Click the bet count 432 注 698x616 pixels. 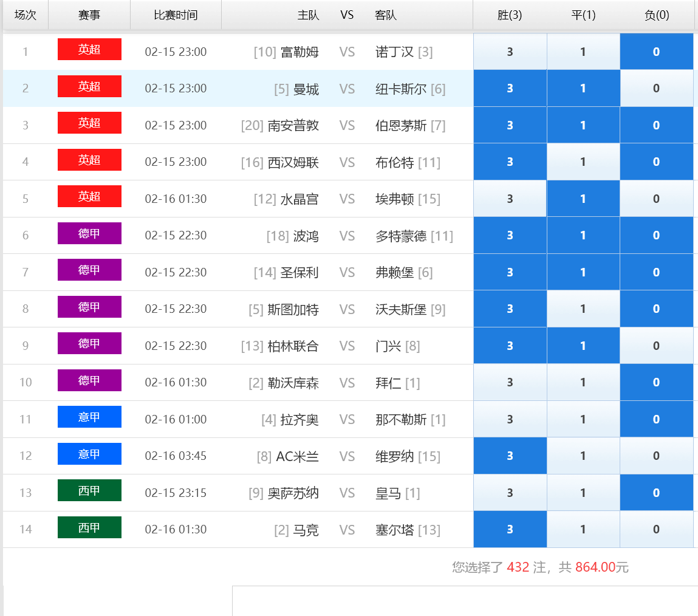click(x=526, y=567)
